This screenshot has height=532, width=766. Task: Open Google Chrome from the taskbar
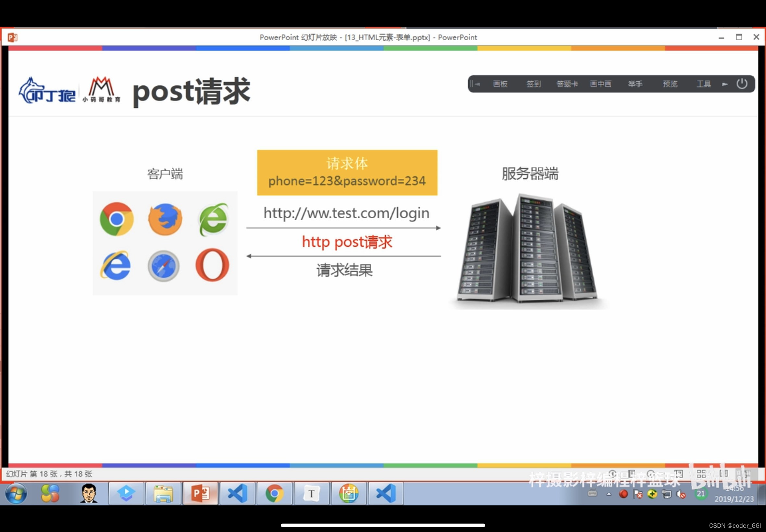275,493
